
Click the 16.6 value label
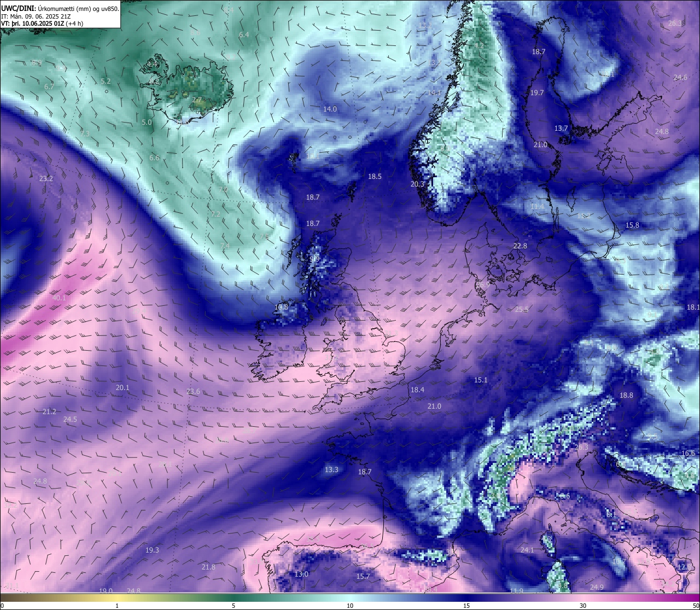[x=688, y=453]
